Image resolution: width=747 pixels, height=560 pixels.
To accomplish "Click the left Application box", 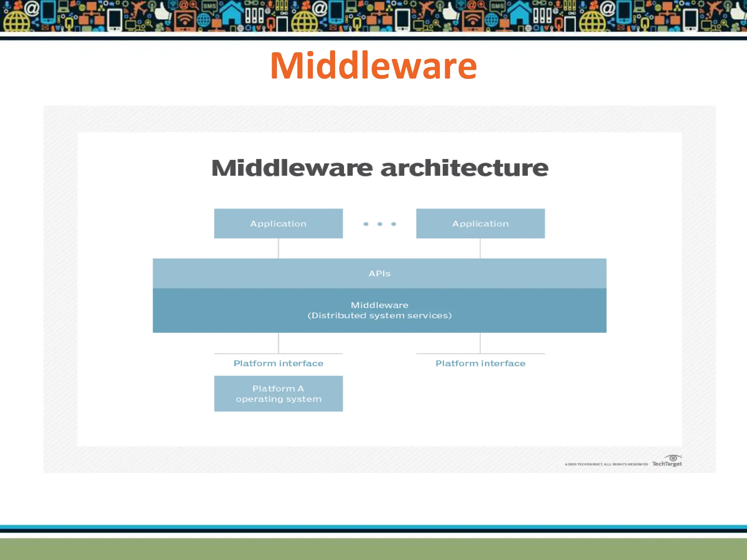I will click(x=278, y=223).
